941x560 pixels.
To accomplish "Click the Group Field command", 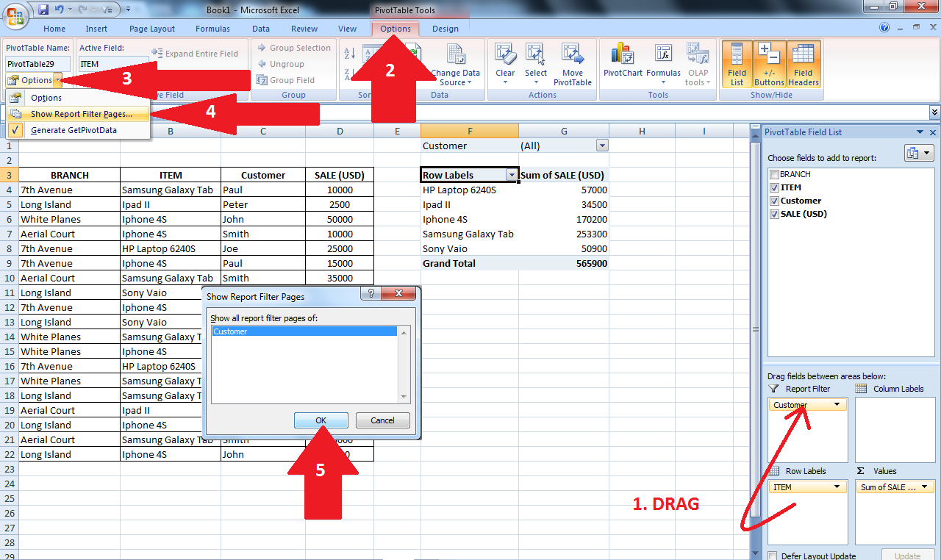I will pyautogui.click(x=285, y=80).
